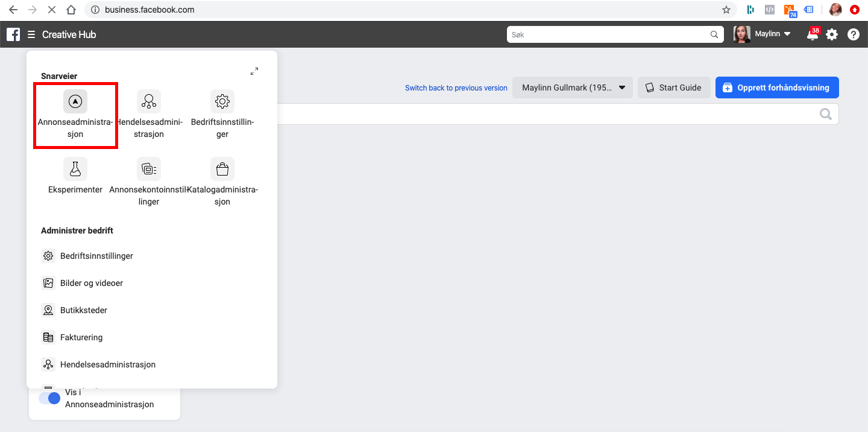Click Opprett forhåndsvisning button
This screenshot has width=868, height=432.
click(777, 87)
